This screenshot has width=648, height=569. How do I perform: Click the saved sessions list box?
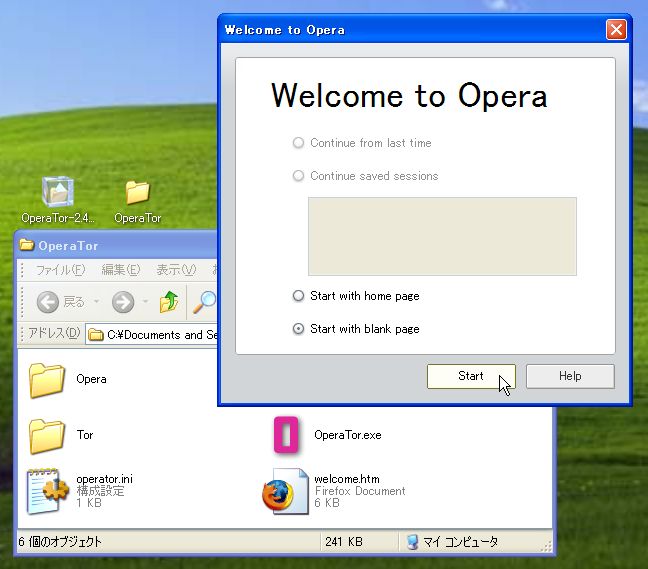click(442, 236)
